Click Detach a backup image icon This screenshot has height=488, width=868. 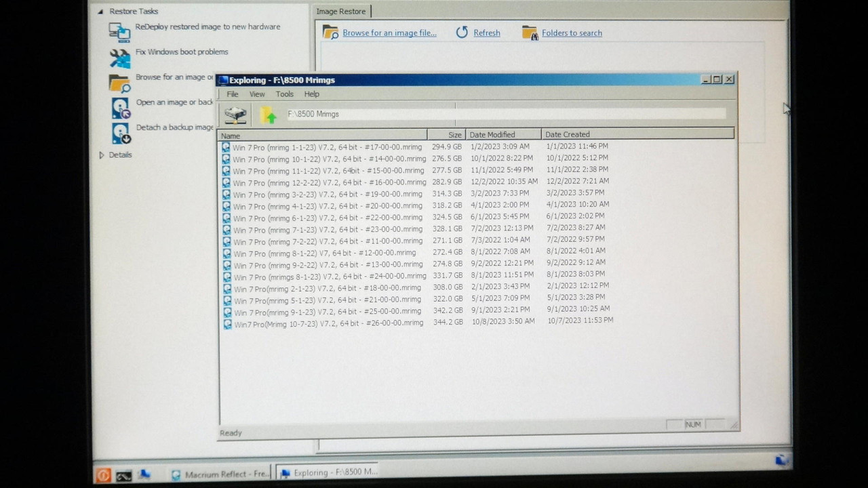click(121, 133)
